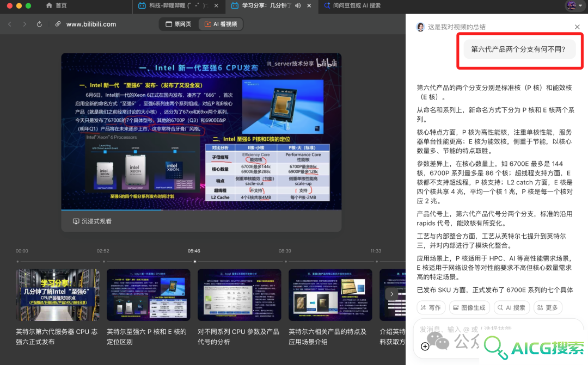Minimize the window with the yellow button

(x=19, y=5)
